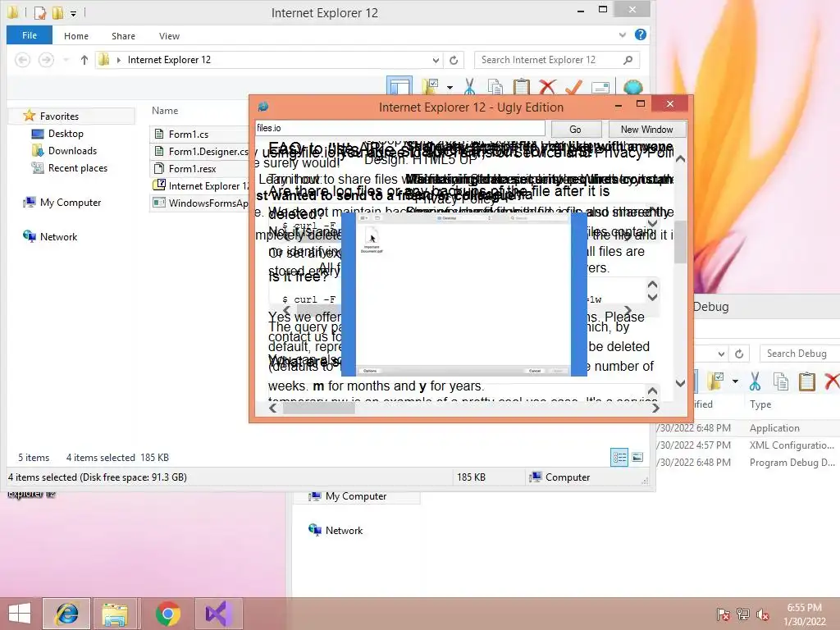The width and height of the screenshot is (840, 630).
Task: Click the folder options icon in top folder toolbar
Action: tap(430, 87)
